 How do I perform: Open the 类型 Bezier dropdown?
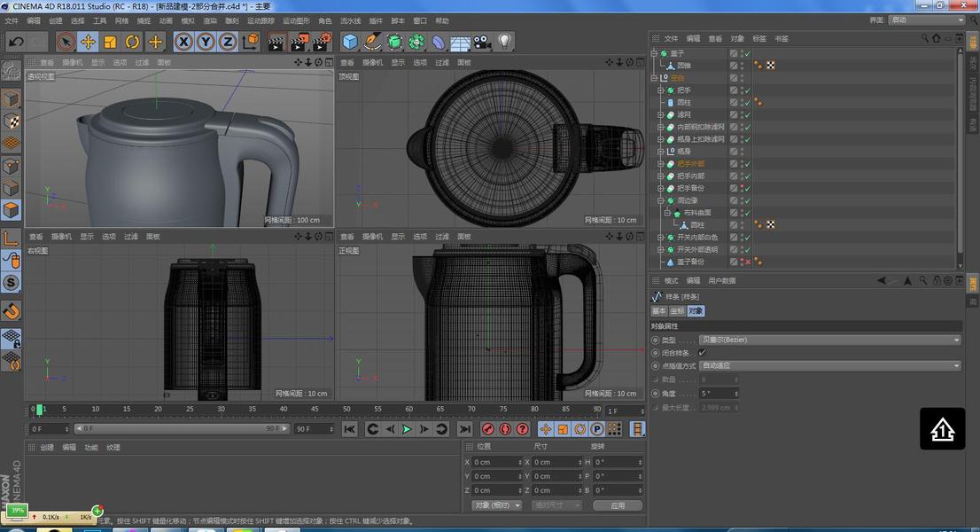829,340
